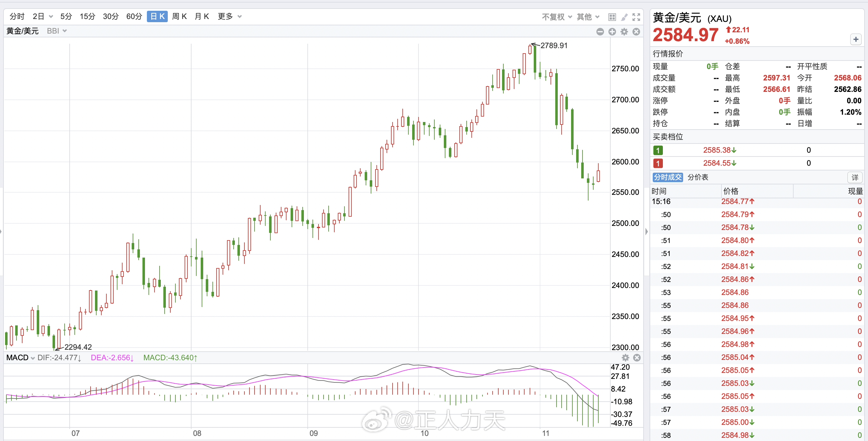Toggle fullscreen chart view
Viewport: 868px width, 441px height.
(x=636, y=17)
